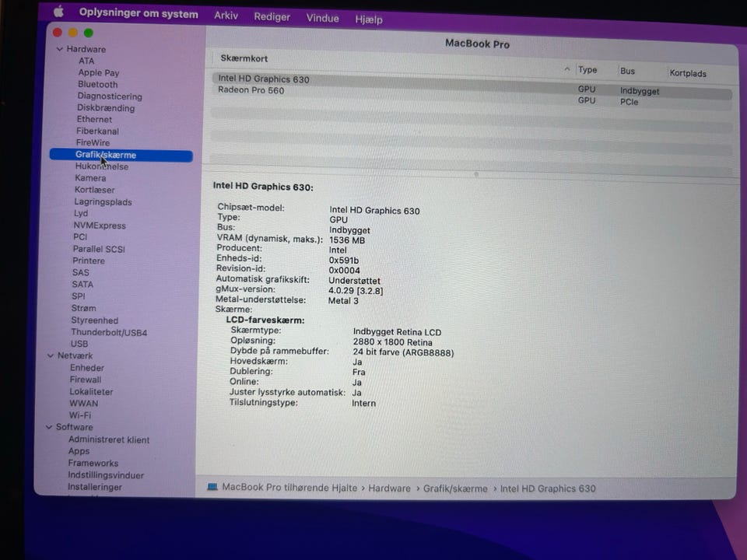Select Apple Pay in the sidebar

tap(99, 73)
